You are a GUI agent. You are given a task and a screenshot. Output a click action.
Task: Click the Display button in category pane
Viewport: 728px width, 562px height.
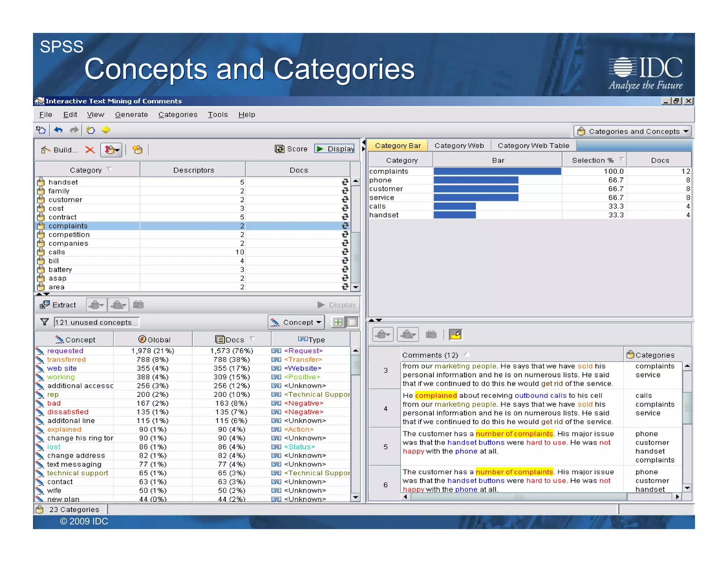334,149
